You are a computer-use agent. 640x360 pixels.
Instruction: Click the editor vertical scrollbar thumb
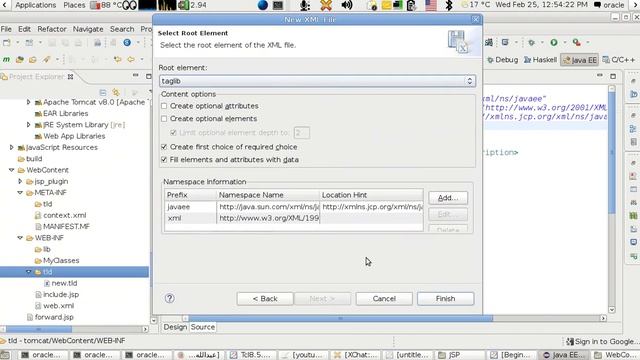coord(611,153)
